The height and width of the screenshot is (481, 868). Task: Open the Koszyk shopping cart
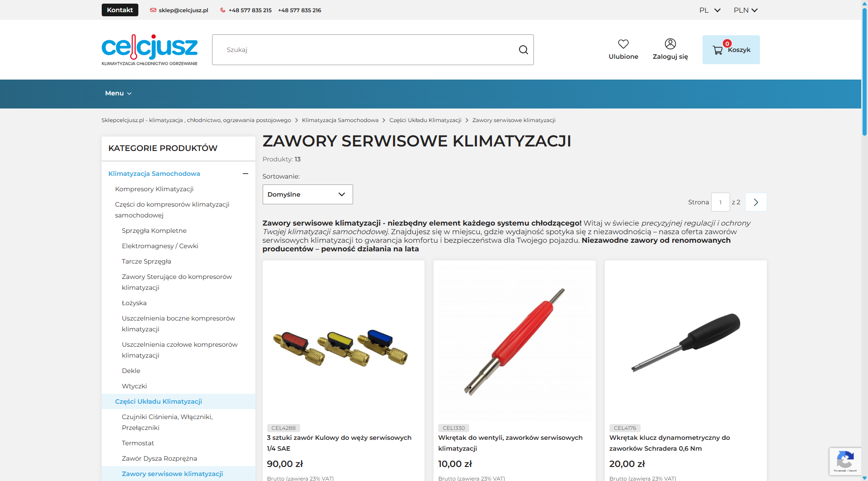(x=731, y=50)
